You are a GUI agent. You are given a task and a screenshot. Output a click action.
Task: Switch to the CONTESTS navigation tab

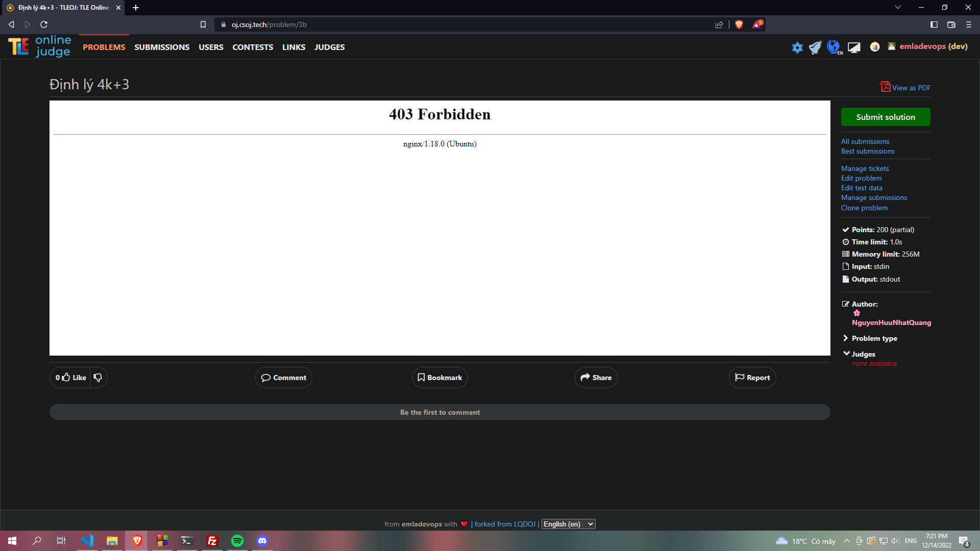pos(252,47)
